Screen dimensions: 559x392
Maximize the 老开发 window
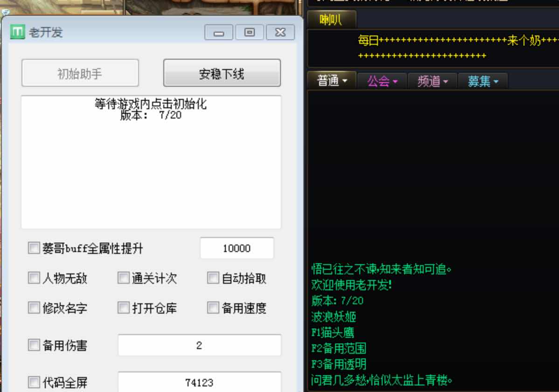[250, 33]
